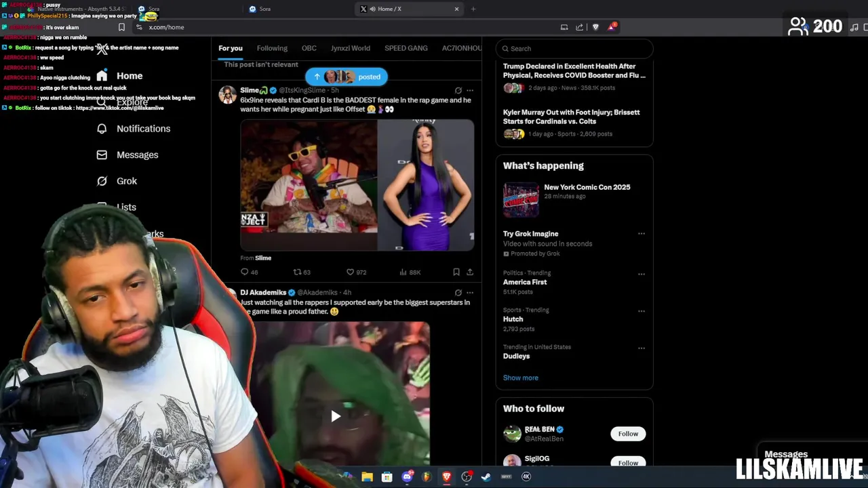The width and height of the screenshot is (868, 488).
Task: Click Brave Rewards triangle icon
Action: click(612, 27)
